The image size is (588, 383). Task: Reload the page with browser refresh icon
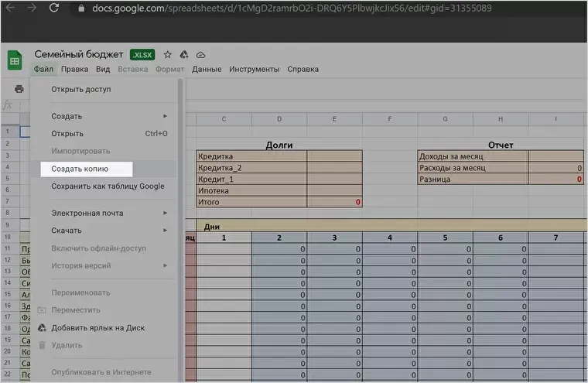(x=54, y=8)
